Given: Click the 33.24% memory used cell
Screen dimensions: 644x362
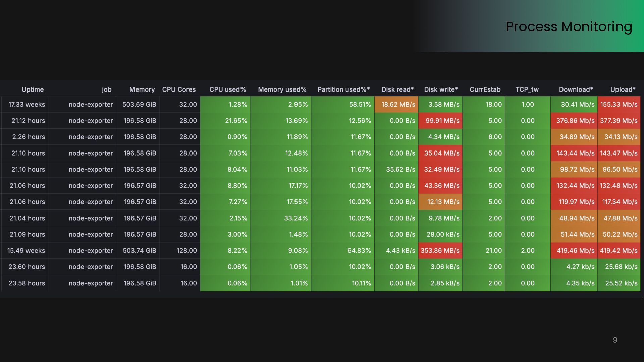Looking at the screenshot, I should [296, 218].
